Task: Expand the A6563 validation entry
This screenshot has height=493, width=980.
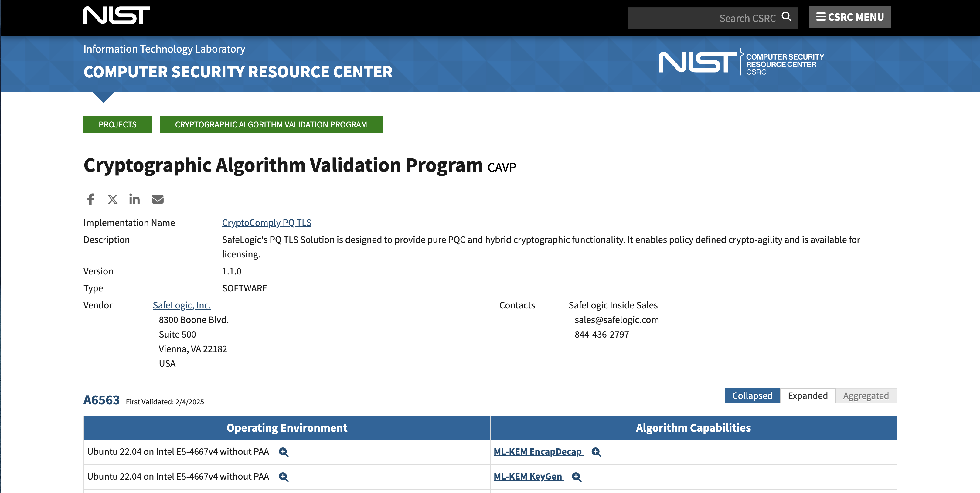Action: [x=808, y=395]
